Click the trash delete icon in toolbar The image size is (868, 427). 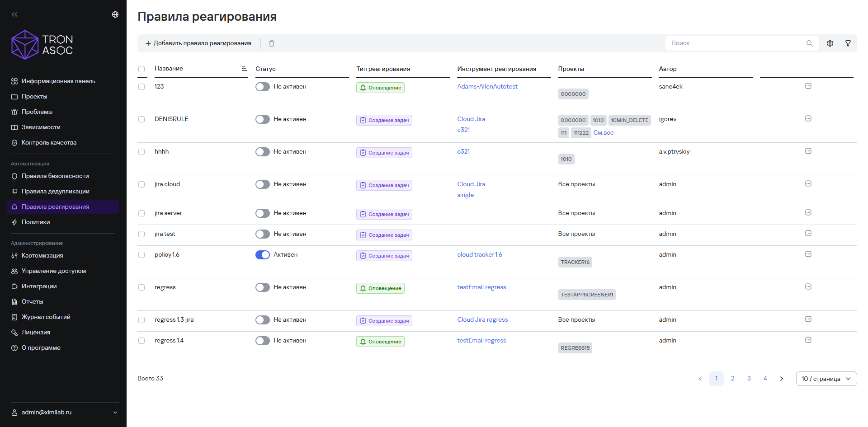272,43
